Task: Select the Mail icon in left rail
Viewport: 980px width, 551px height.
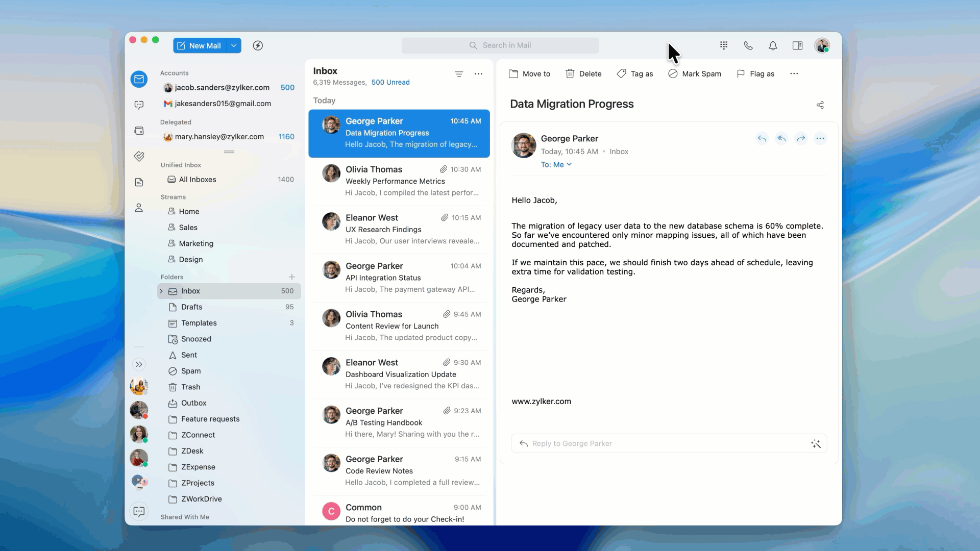Action: click(x=139, y=79)
